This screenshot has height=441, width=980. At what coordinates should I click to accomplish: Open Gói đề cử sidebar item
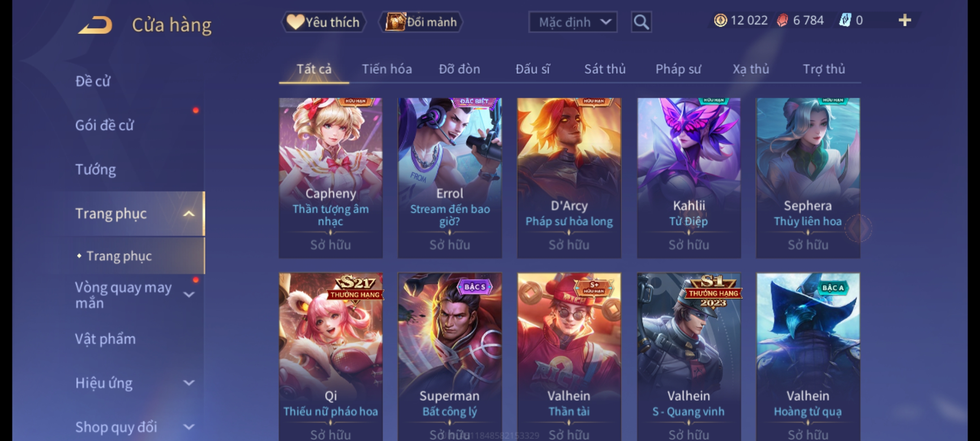pyautogui.click(x=105, y=125)
